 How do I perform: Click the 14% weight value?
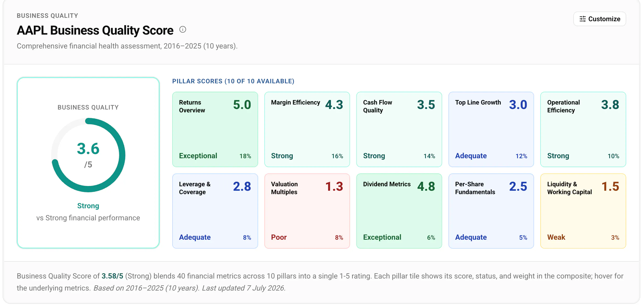click(429, 156)
